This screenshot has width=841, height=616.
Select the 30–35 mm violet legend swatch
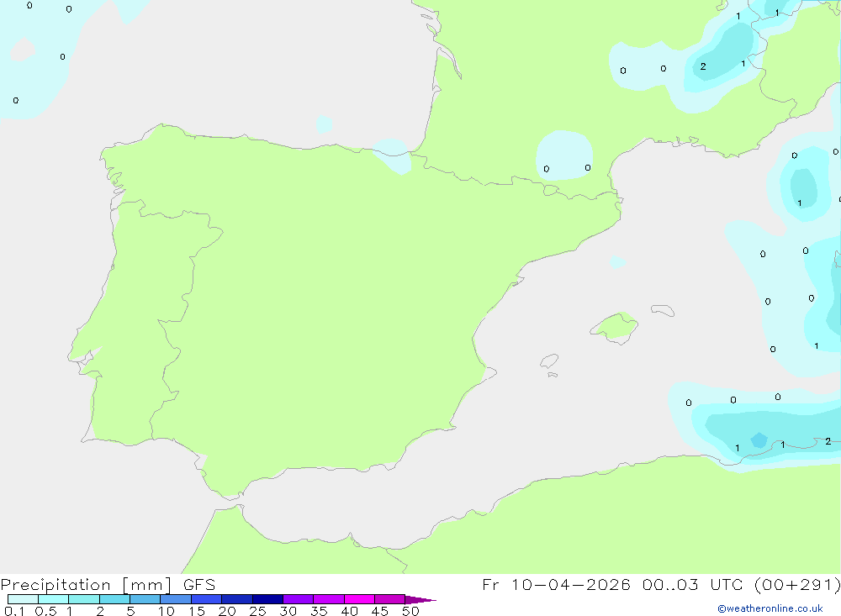click(x=298, y=599)
